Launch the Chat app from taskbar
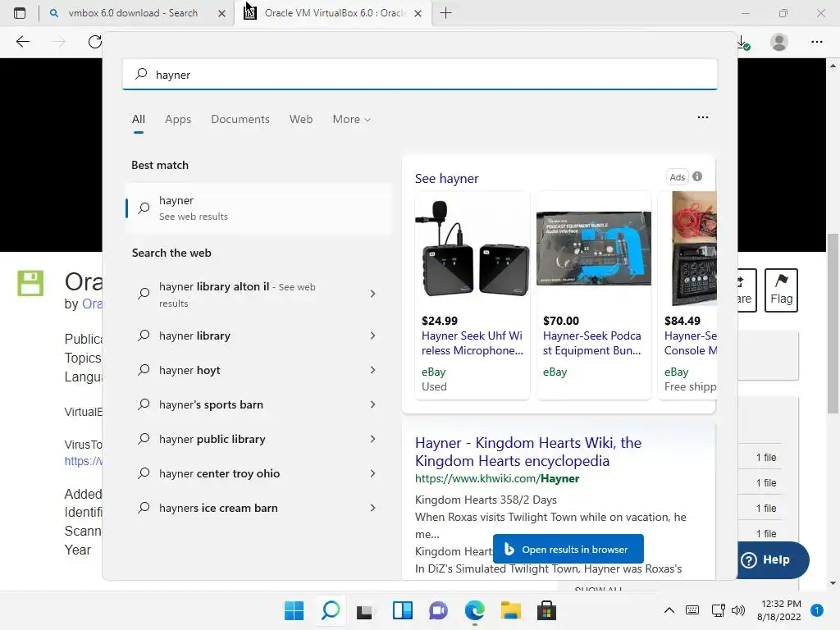The height and width of the screenshot is (630, 840). coord(438,610)
